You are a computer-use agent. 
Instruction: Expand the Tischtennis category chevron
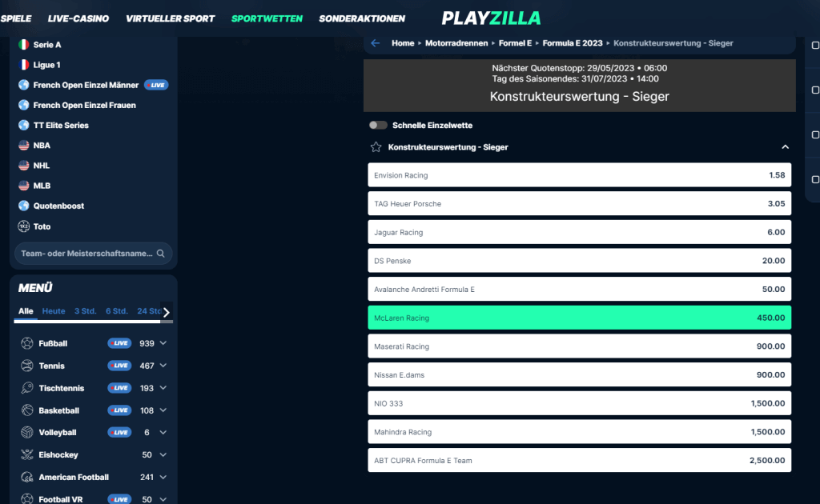pyautogui.click(x=163, y=388)
